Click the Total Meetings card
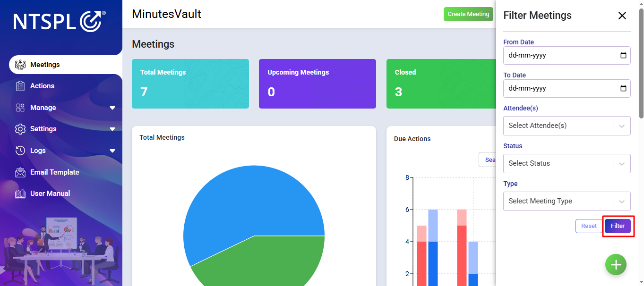 (x=190, y=84)
